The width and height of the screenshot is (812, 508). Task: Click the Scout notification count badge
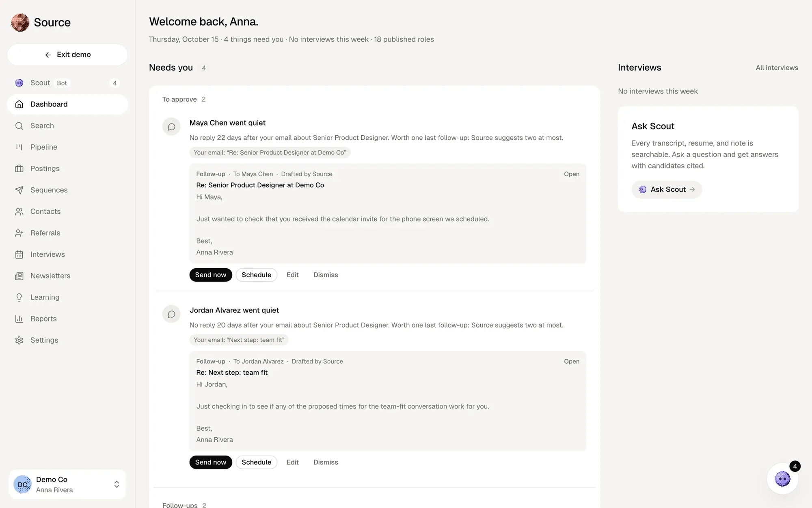coord(795,466)
